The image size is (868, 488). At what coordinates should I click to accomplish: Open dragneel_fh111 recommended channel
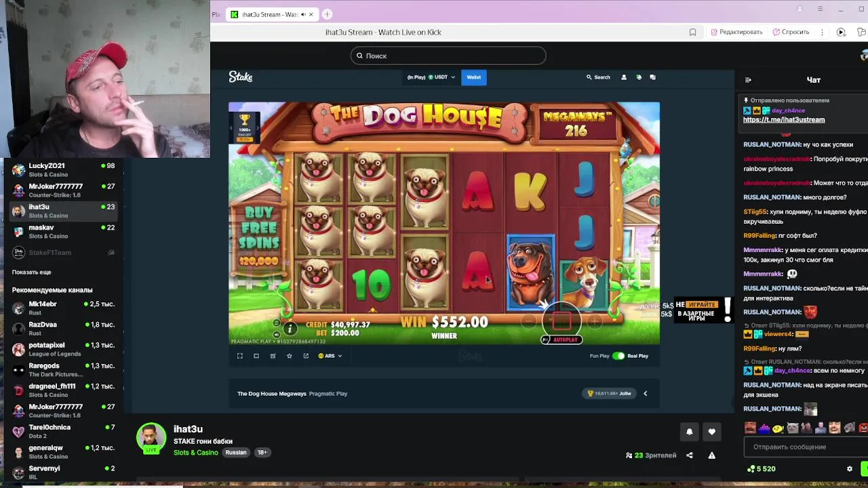62,390
